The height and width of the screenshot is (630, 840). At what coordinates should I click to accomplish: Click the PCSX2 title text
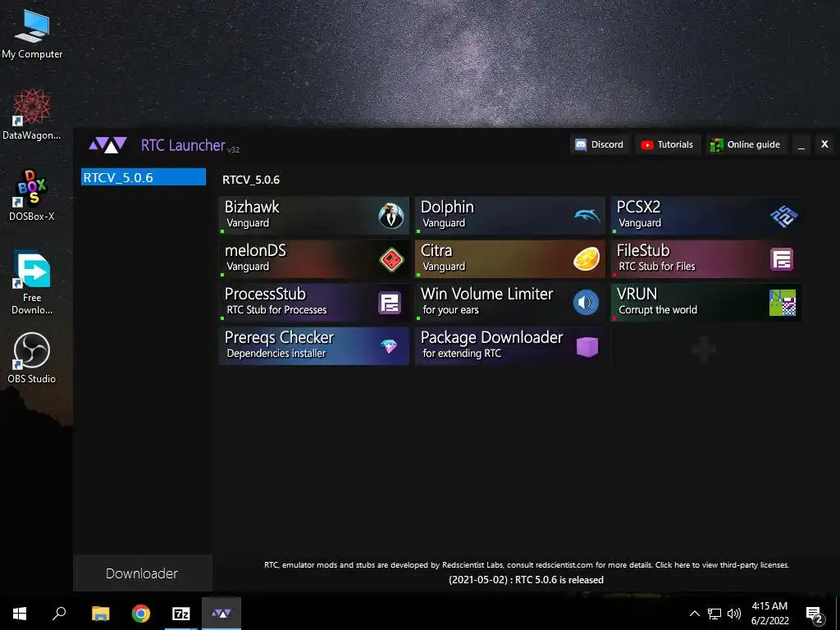coord(638,207)
